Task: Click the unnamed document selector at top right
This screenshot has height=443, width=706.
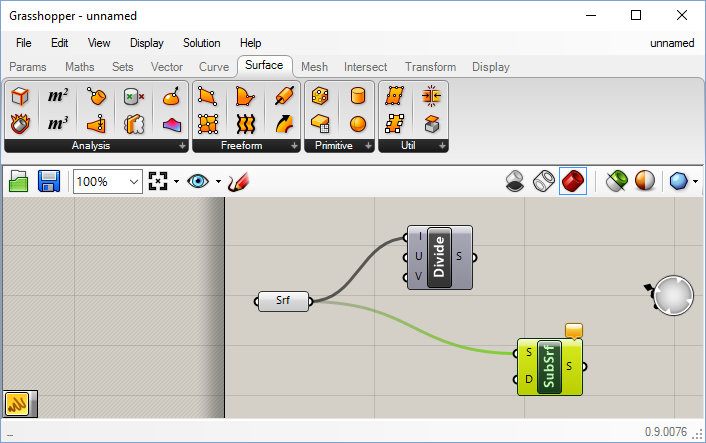Action: [672, 43]
